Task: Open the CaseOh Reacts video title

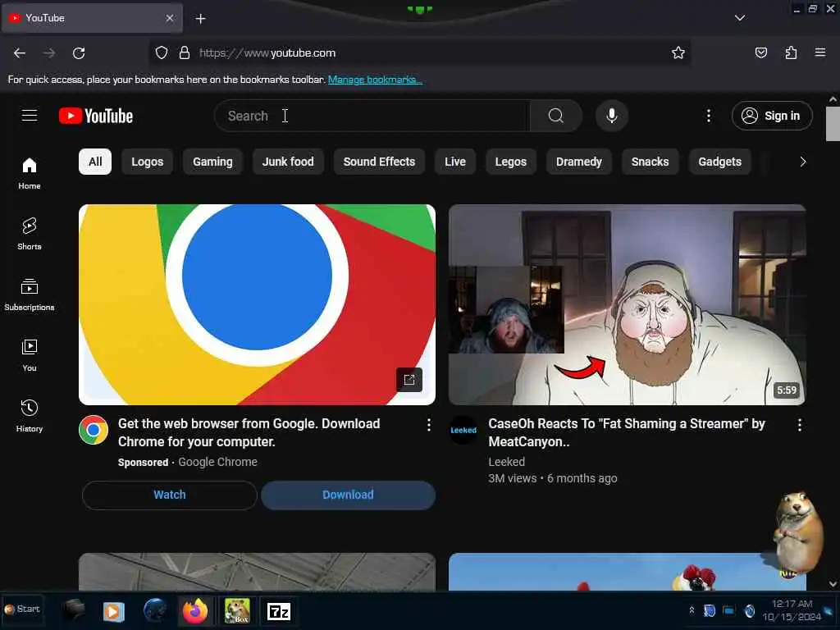Action: (x=627, y=432)
